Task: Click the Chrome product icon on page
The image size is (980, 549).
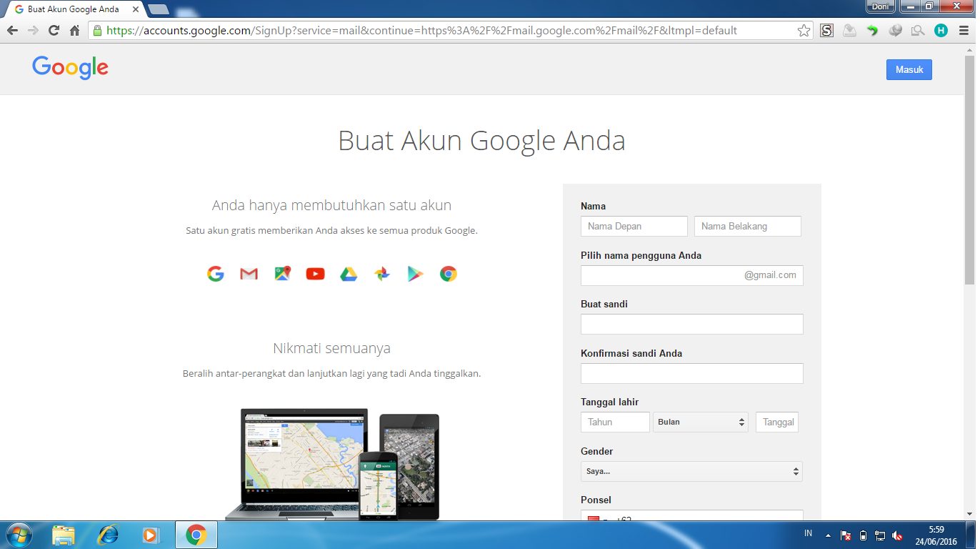Action: (449, 274)
